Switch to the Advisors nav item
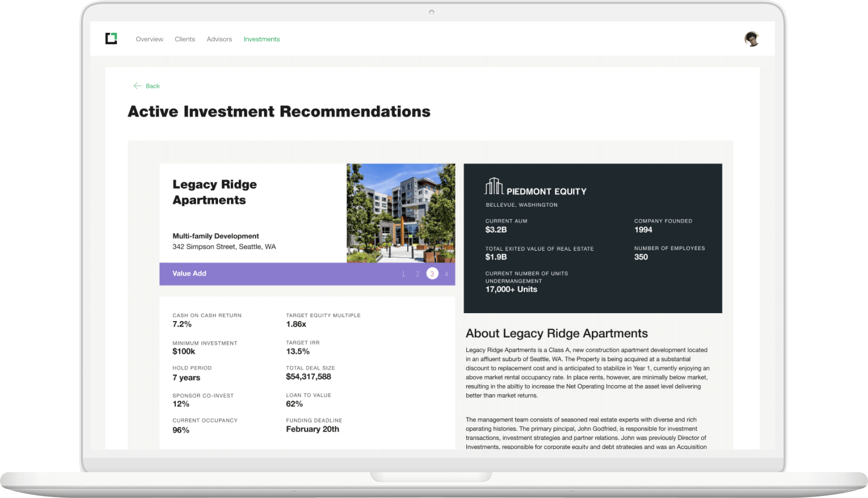This screenshot has height=498, width=868. tap(219, 39)
